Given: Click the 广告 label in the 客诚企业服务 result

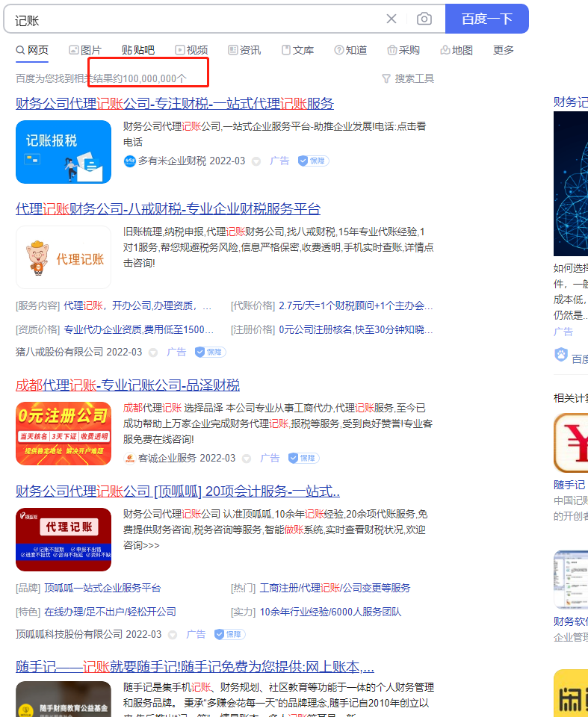Looking at the screenshot, I should click(270, 458).
